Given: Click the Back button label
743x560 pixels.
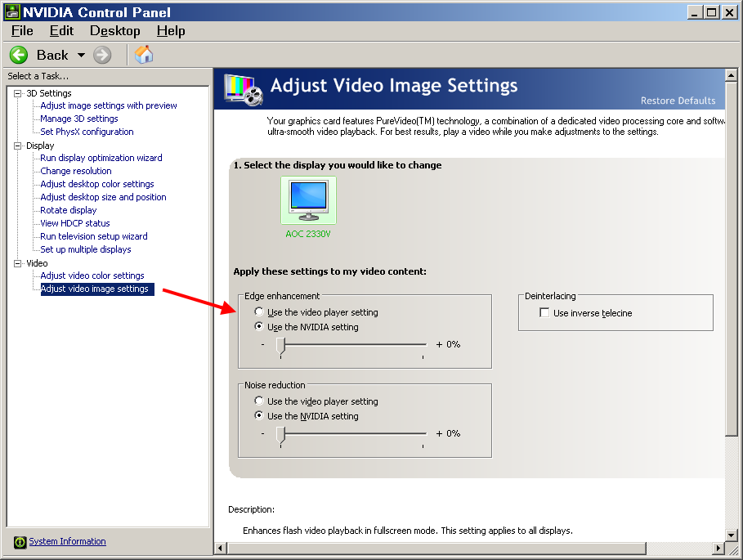Looking at the screenshot, I should [x=52, y=55].
